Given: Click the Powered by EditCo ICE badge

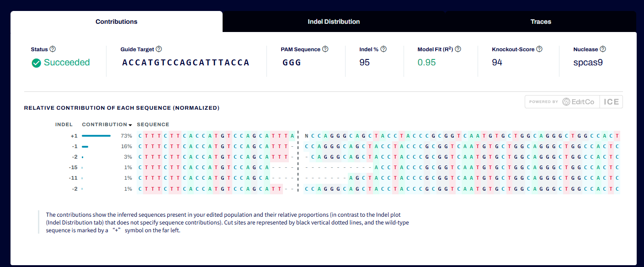Looking at the screenshot, I should pos(574,102).
